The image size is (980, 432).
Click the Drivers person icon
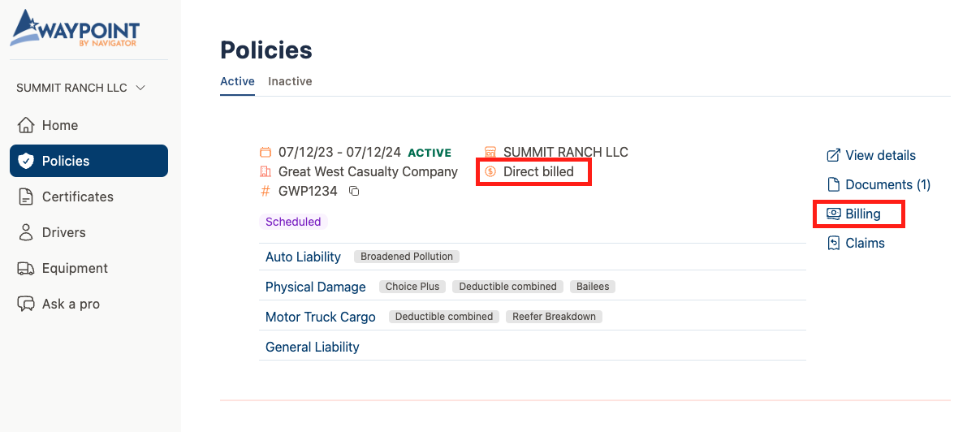[27, 232]
